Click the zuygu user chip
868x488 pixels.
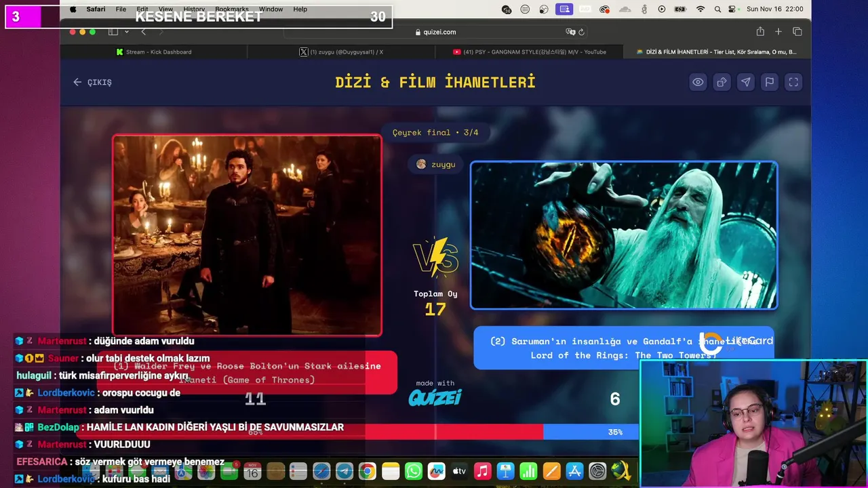[x=435, y=164]
